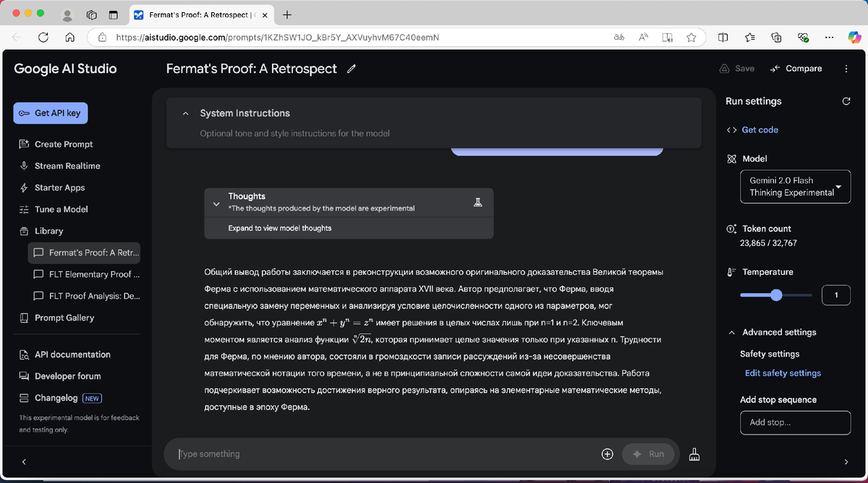
Task: Open the browser Favorites list icon
Action: (x=750, y=37)
